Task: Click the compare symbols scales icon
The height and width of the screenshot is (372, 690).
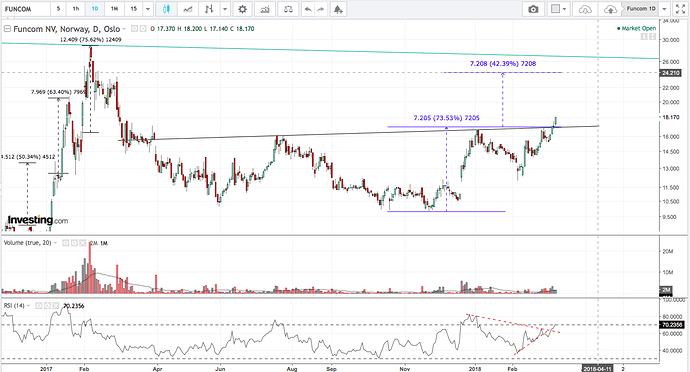Action: click(288, 9)
